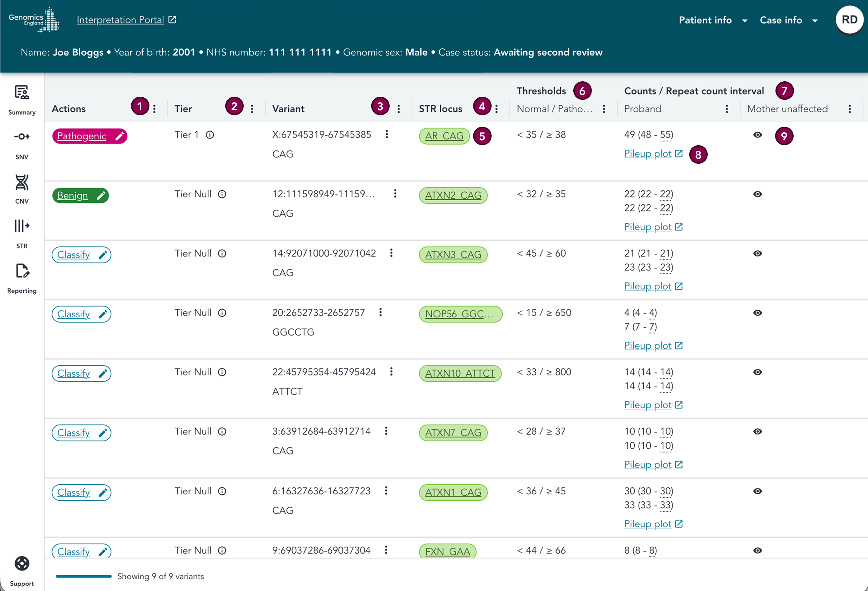Toggle eye icon for ATXN3_CAG row
Screen dimensions: 868x591
757,253
